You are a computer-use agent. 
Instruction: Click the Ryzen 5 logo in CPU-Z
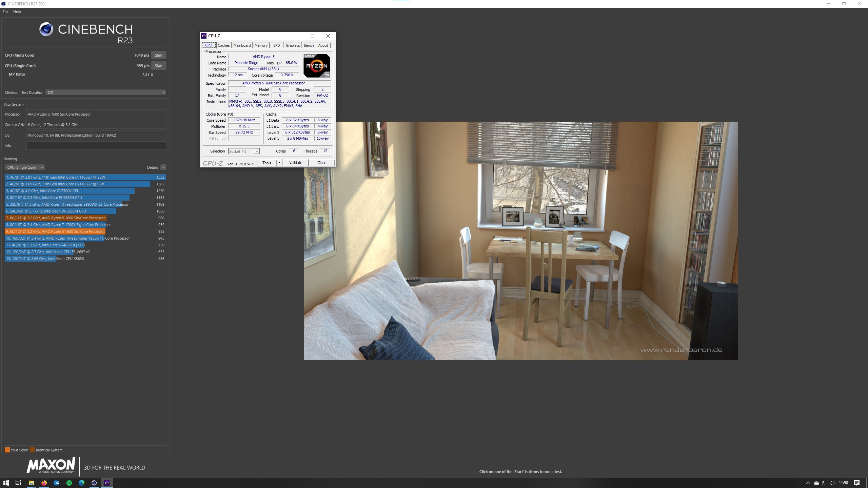(x=317, y=65)
